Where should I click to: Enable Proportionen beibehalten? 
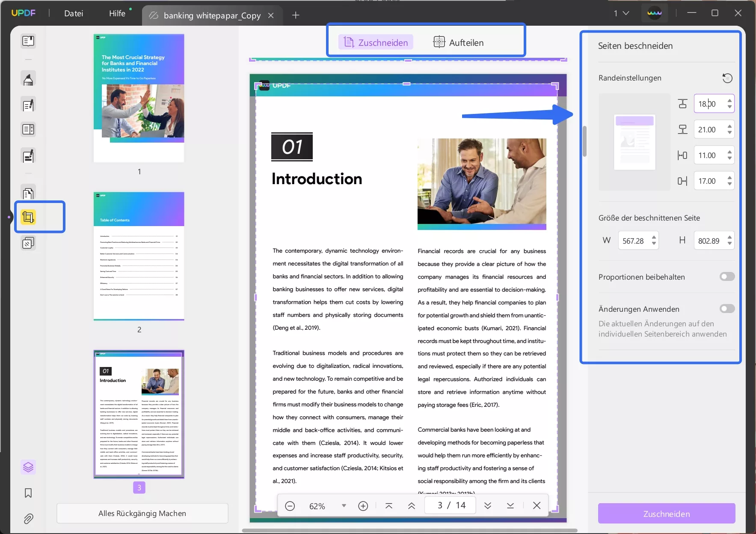coord(727,277)
